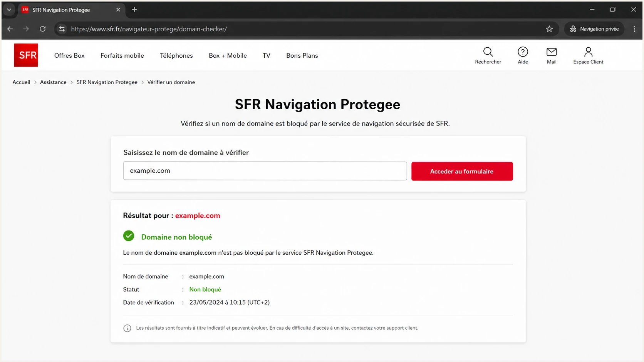The image size is (644, 362).
Task: Click the green check mark icon
Action: (x=129, y=236)
